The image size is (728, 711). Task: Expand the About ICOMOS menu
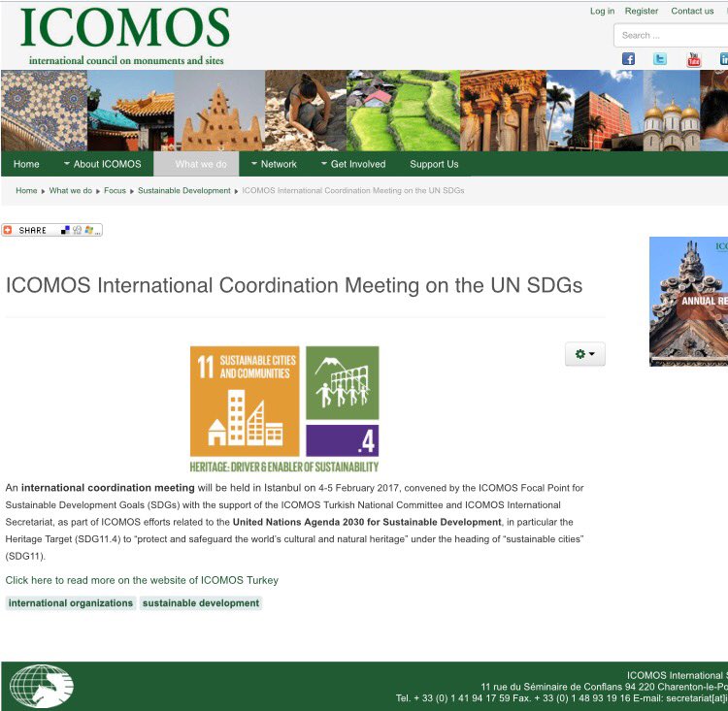pyautogui.click(x=103, y=164)
